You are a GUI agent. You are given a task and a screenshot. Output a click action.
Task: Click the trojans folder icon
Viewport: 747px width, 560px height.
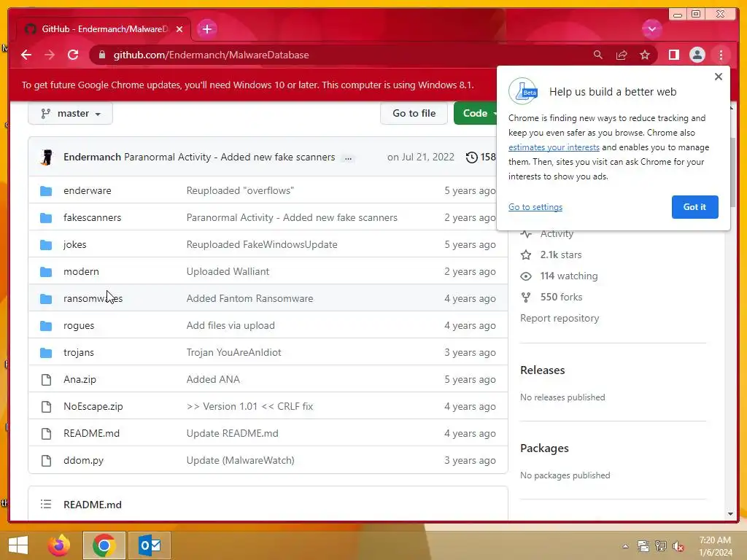click(x=46, y=353)
